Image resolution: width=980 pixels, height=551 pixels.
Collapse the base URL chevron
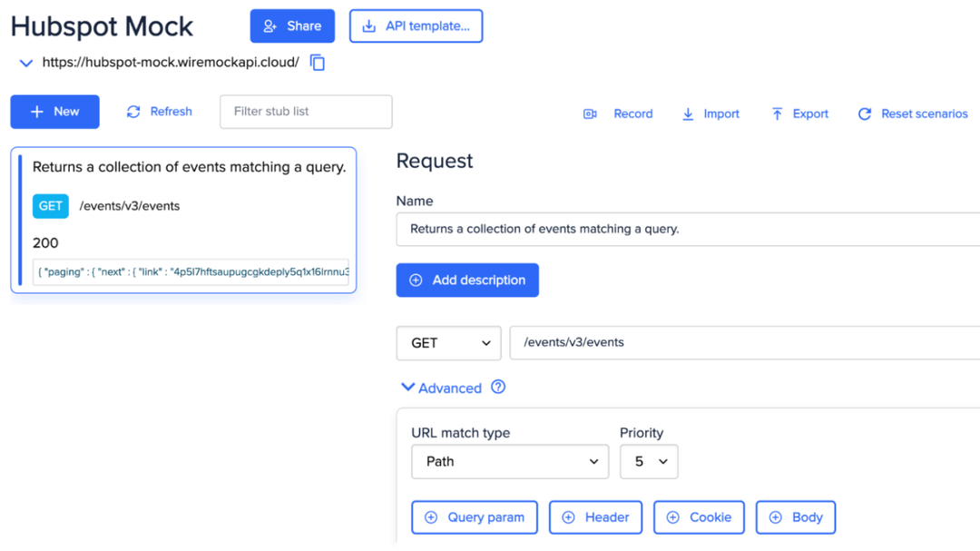coord(26,63)
